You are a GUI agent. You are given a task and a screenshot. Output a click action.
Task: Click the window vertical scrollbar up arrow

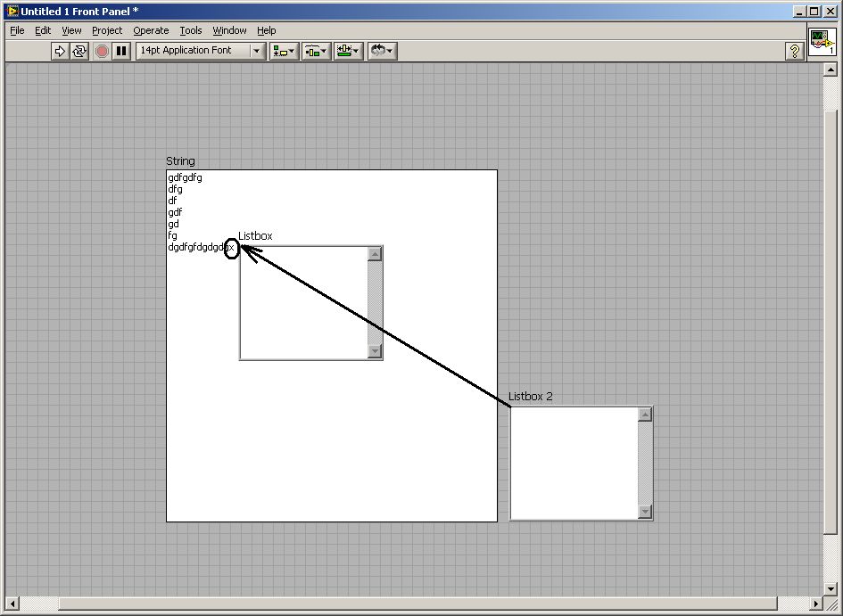tap(831, 70)
